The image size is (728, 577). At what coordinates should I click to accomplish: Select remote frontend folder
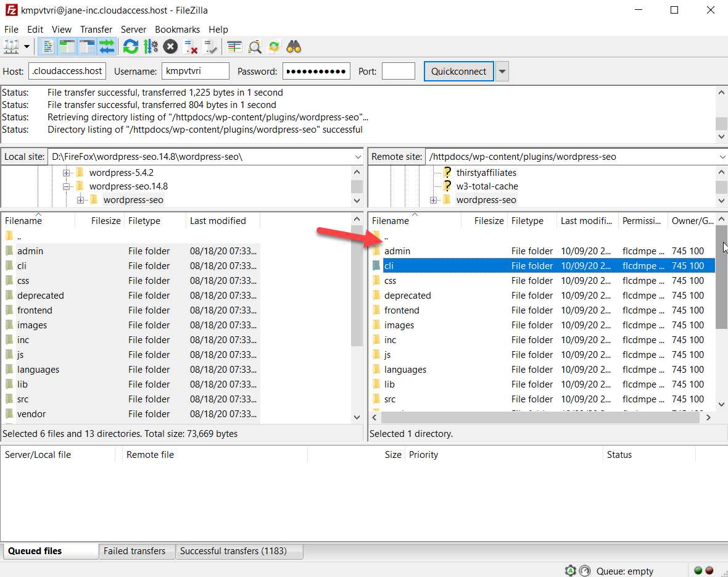(x=542, y=310)
